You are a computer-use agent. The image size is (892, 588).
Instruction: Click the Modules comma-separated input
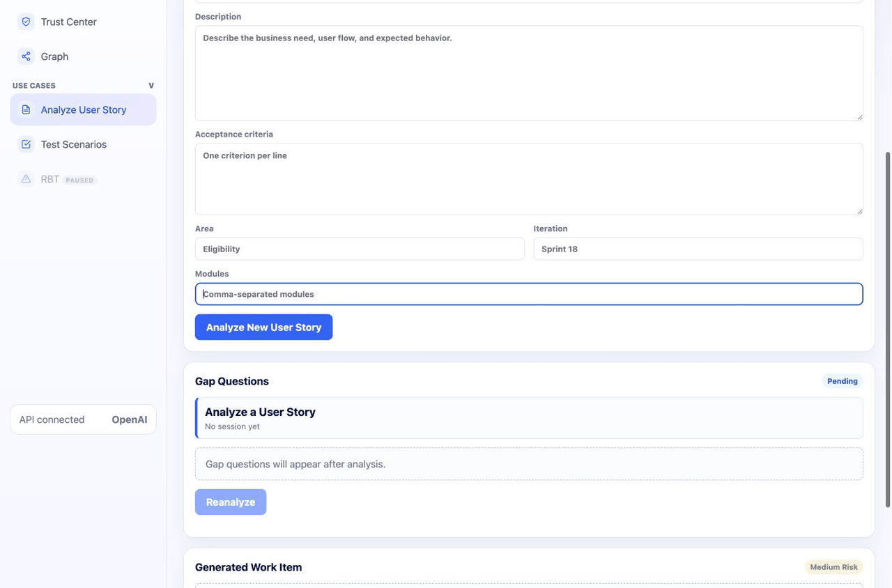click(529, 294)
